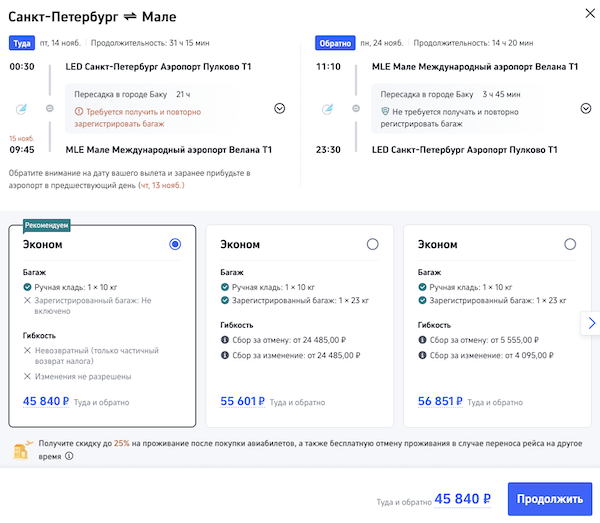Click the warning icon in the outbound layover box

tap(80, 112)
